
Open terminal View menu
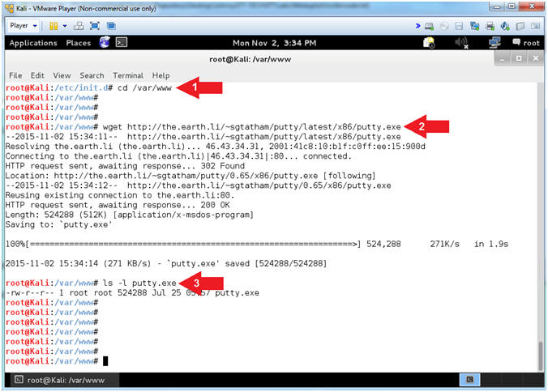pyautogui.click(x=62, y=75)
